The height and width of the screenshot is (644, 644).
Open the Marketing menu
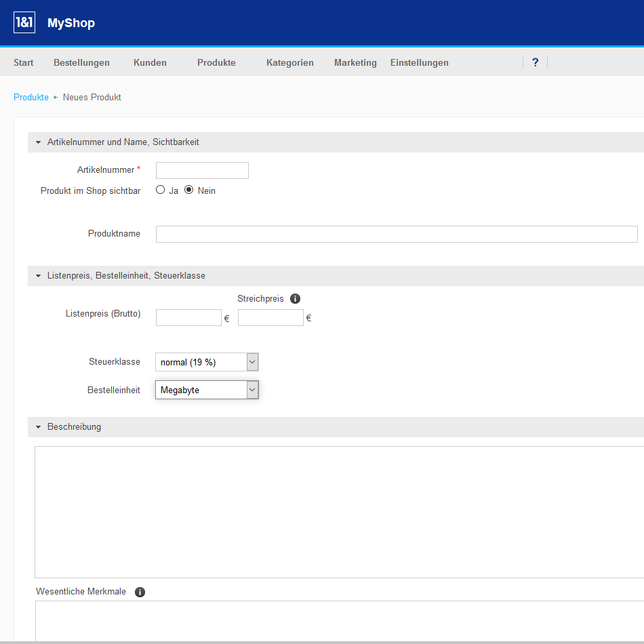[355, 62]
